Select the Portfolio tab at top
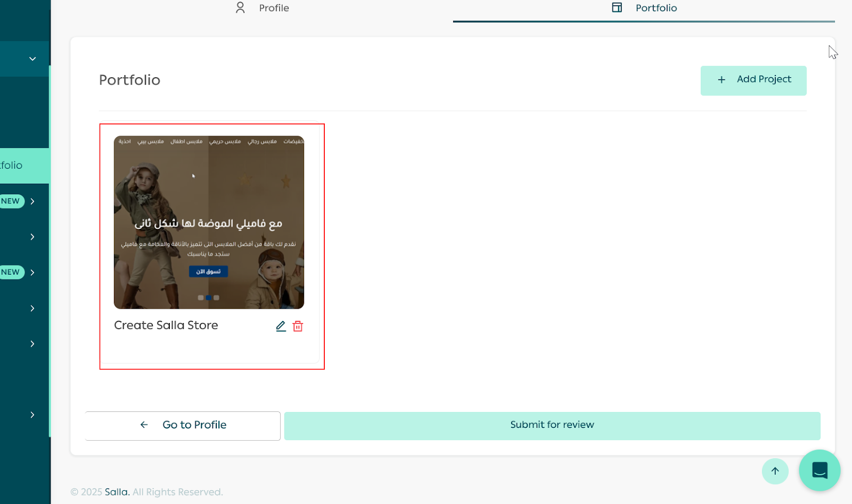852x504 pixels. coord(644,8)
